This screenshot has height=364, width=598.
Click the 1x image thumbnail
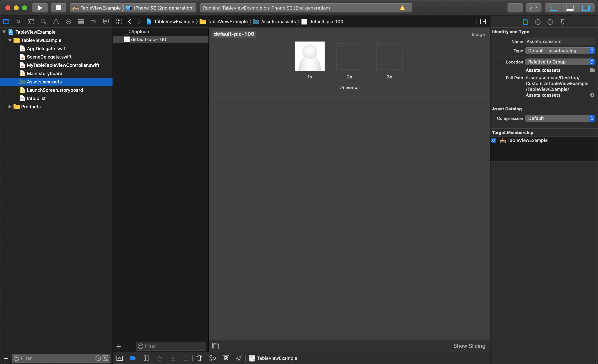(310, 56)
